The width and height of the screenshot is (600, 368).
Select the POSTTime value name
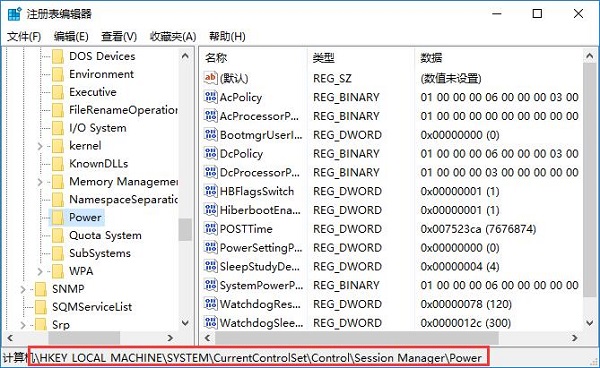point(246,229)
